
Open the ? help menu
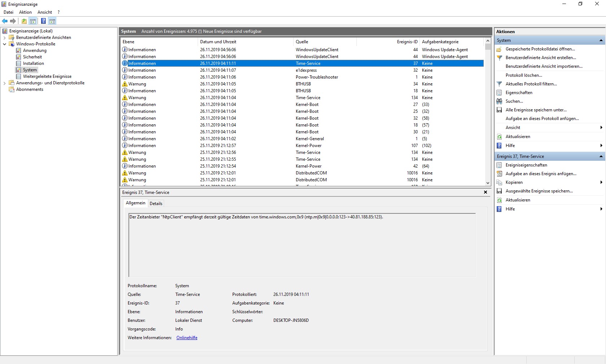tap(59, 12)
